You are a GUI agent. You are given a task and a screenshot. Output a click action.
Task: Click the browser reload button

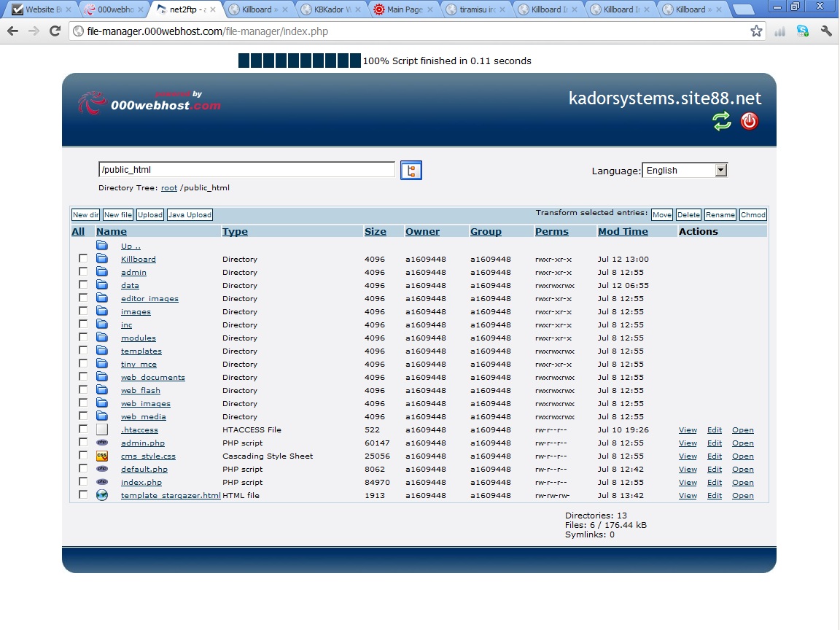coord(55,31)
